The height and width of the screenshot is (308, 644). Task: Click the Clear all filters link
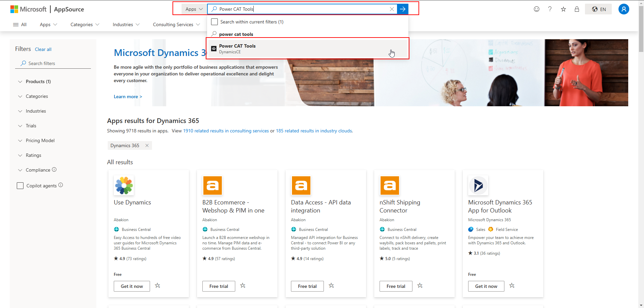(x=43, y=49)
